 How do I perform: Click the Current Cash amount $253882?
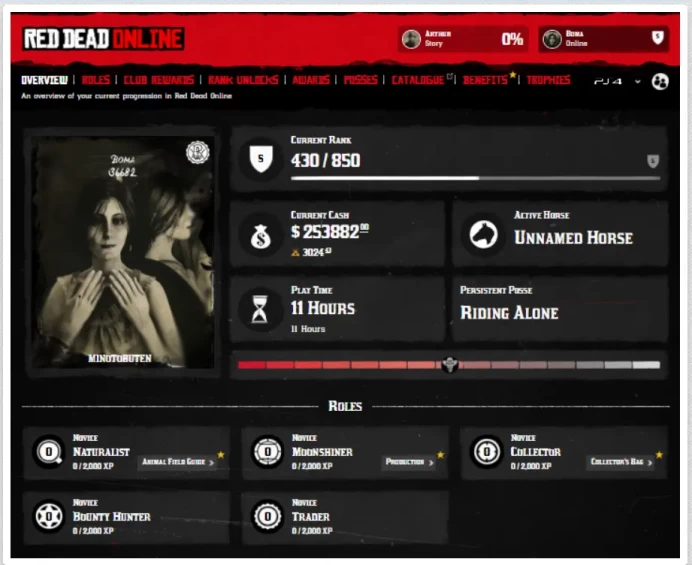(330, 231)
